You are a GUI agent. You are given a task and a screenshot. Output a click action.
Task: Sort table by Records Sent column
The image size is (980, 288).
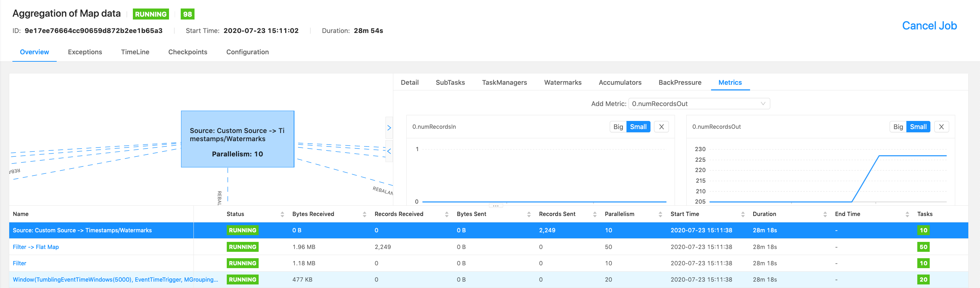(x=594, y=214)
